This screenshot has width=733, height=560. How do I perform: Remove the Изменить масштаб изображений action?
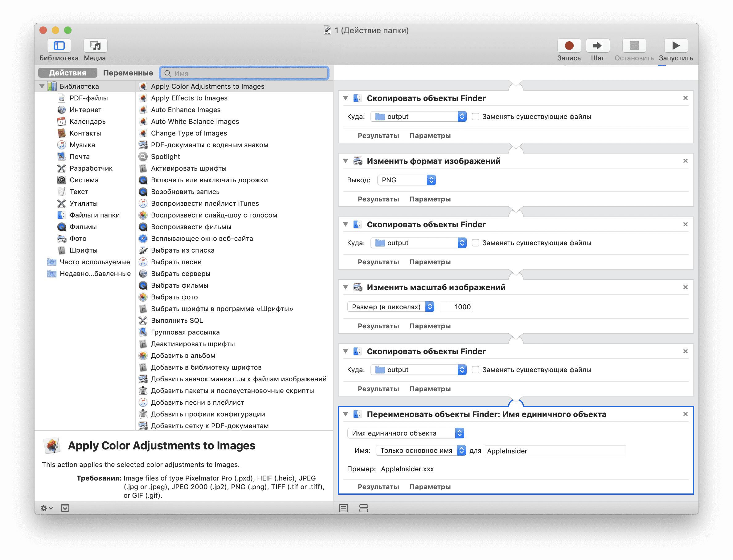tap(685, 287)
